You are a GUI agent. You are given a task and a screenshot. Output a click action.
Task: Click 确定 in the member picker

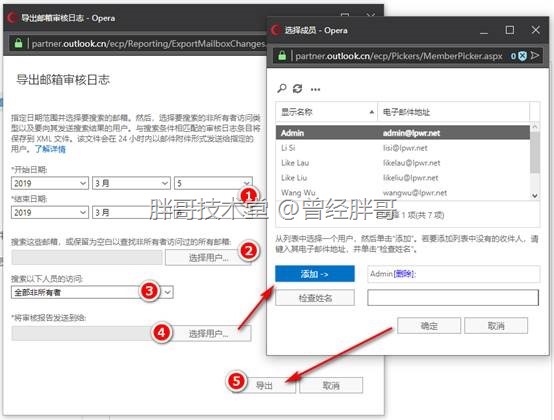tap(429, 325)
